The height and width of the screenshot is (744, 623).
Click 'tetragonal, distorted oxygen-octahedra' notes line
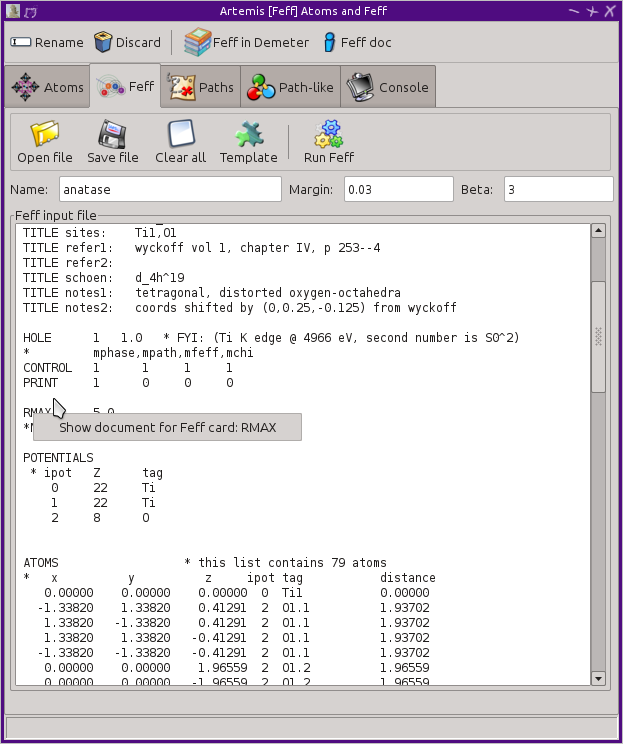212,293
